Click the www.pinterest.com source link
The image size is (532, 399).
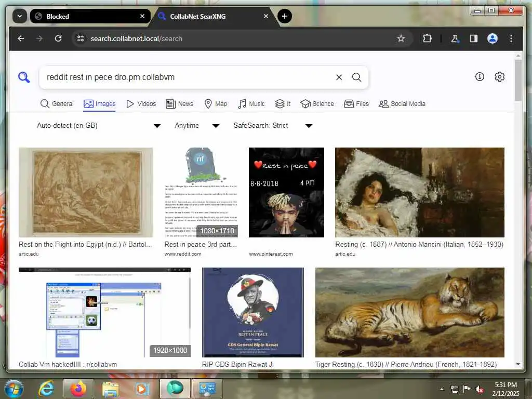pyautogui.click(x=271, y=254)
